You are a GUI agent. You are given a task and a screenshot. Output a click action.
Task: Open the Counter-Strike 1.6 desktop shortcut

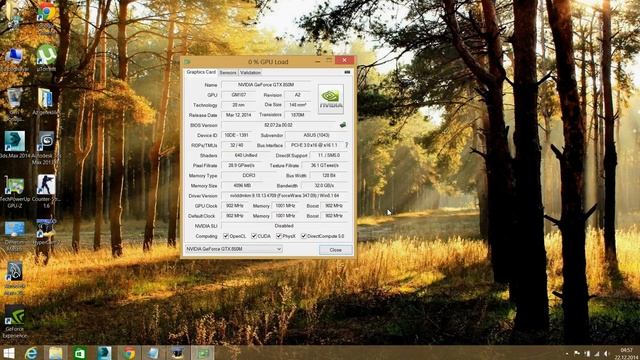(x=46, y=192)
